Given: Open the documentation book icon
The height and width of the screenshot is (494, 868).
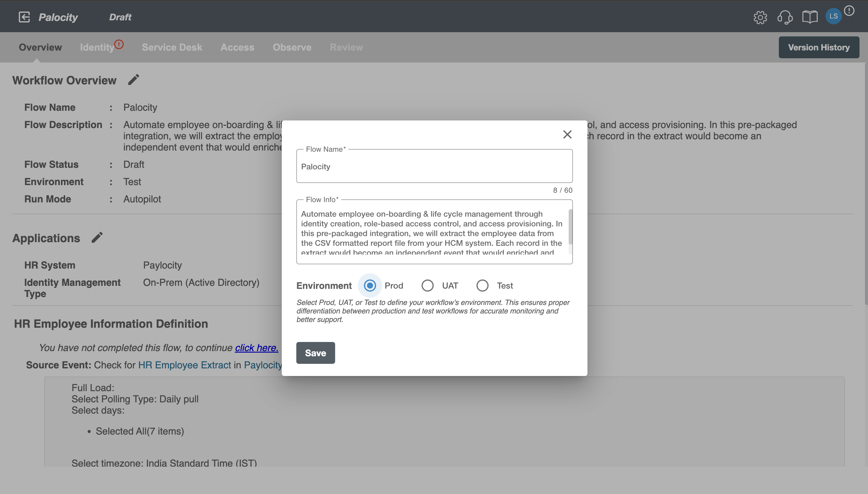Looking at the screenshot, I should [809, 16].
